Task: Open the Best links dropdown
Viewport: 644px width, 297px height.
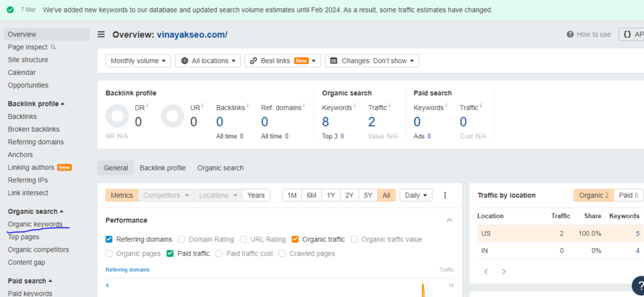Action: pyautogui.click(x=283, y=61)
